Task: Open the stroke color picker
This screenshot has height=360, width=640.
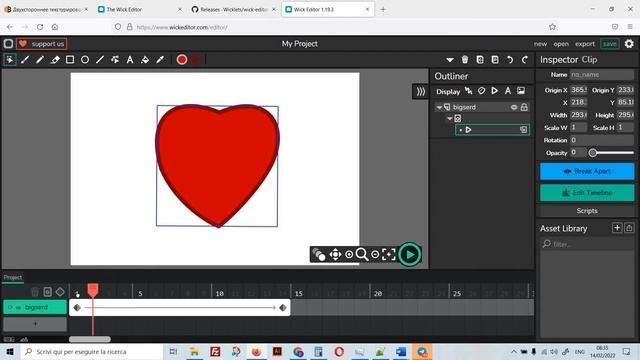Action: [x=196, y=60]
